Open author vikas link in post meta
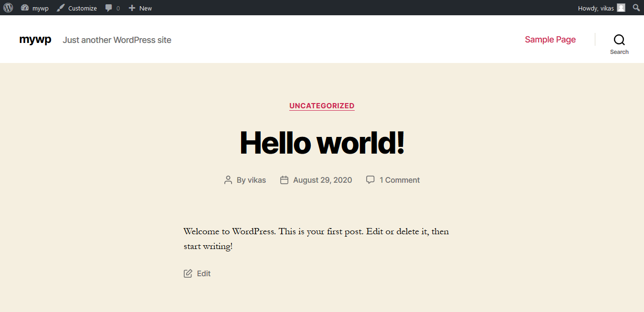 (257, 180)
